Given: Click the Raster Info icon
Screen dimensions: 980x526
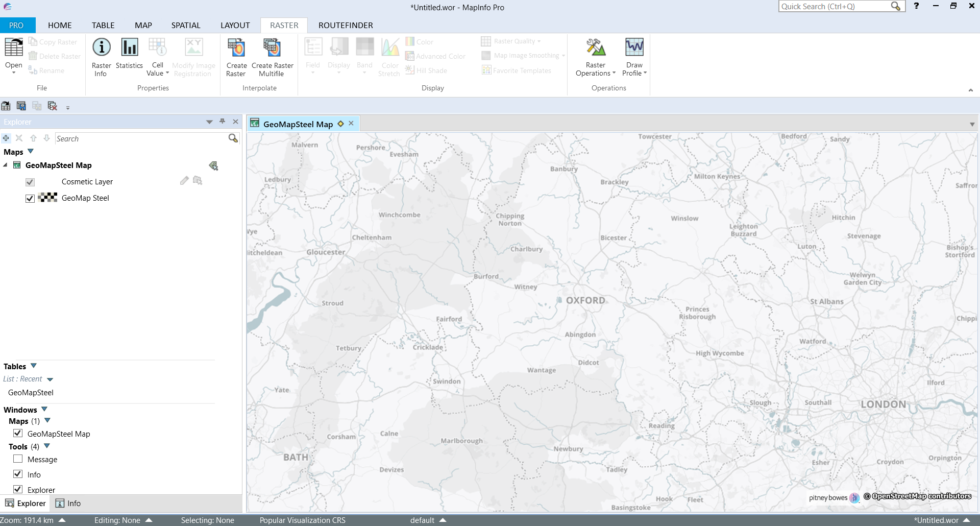Looking at the screenshot, I should tap(101, 47).
